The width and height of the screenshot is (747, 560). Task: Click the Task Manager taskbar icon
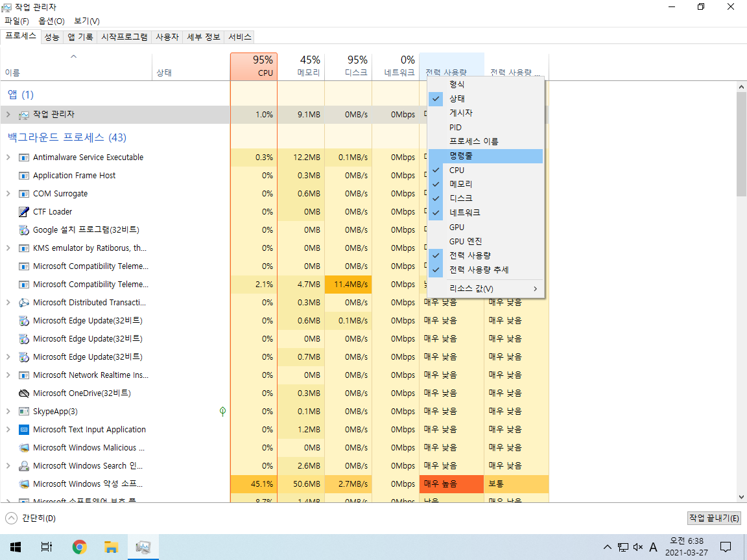pos(143,546)
